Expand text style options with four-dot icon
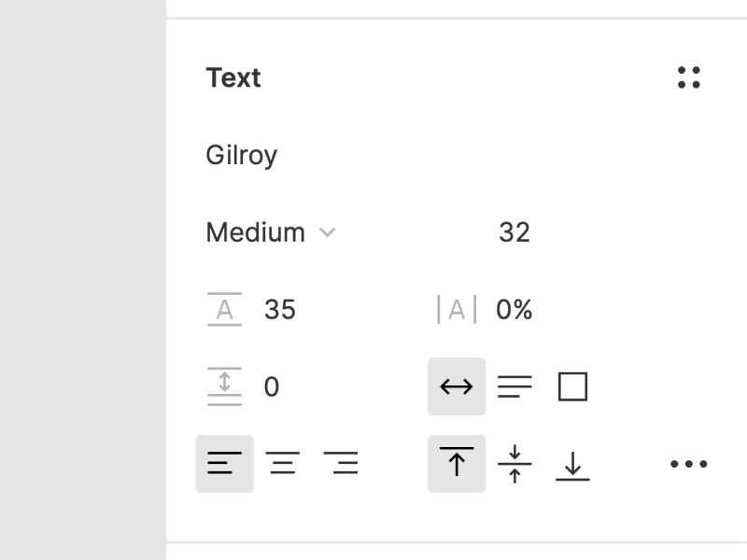Viewport: 747px width, 560px height. (690, 77)
